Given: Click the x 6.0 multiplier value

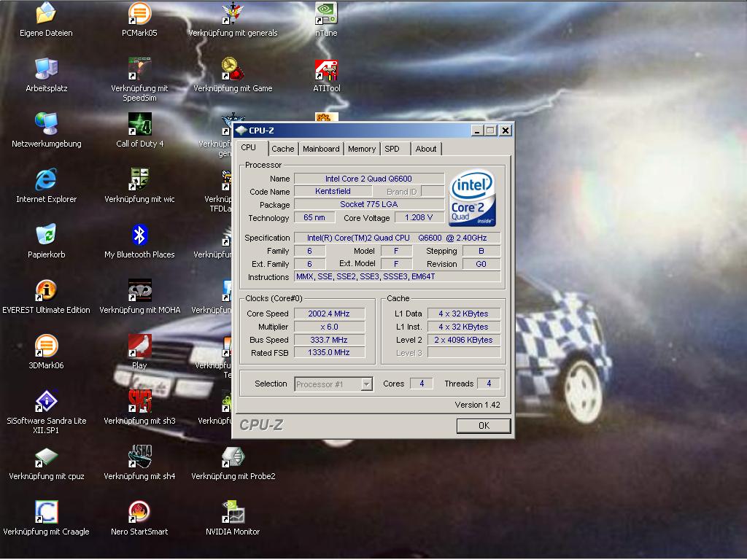Looking at the screenshot, I should pyautogui.click(x=329, y=327).
